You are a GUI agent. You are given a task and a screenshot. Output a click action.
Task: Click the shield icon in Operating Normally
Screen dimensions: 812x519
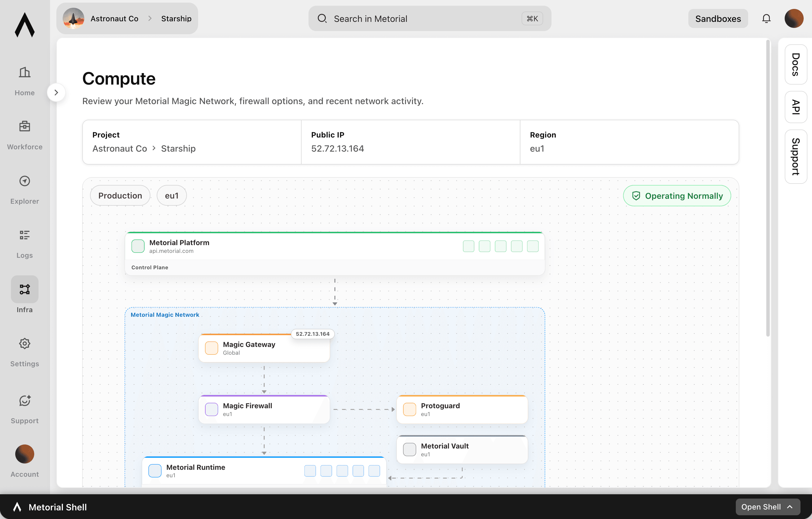click(x=636, y=196)
